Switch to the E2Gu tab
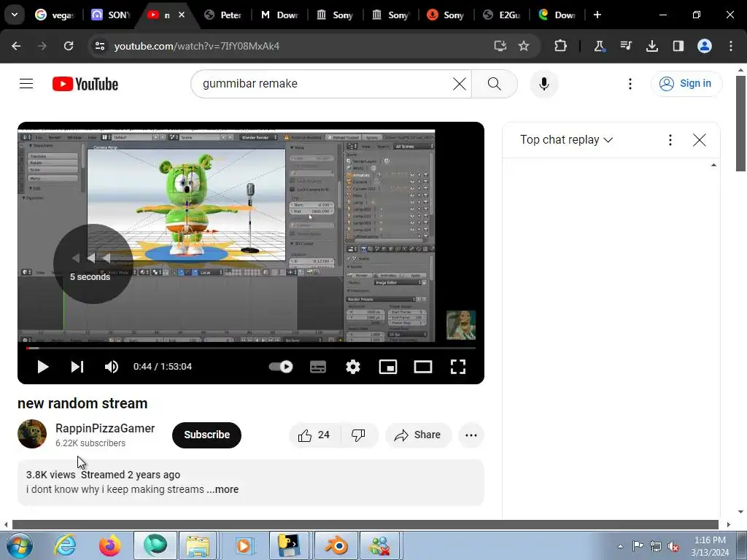747x560 pixels. (x=501, y=15)
